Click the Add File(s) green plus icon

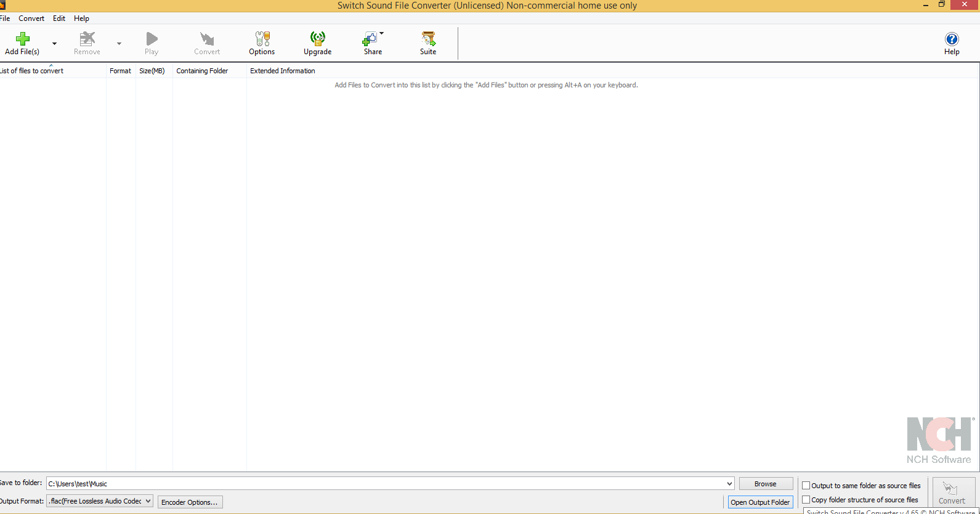(x=23, y=39)
